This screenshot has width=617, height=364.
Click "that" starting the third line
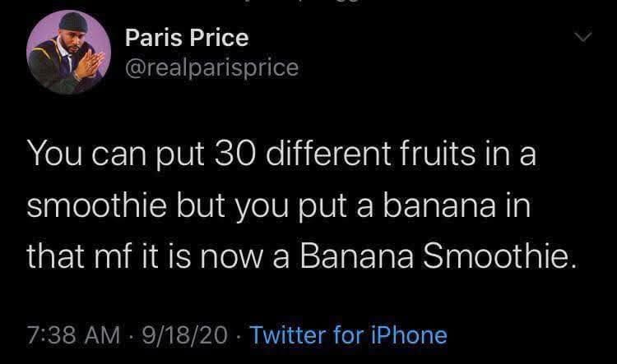pos(53,256)
